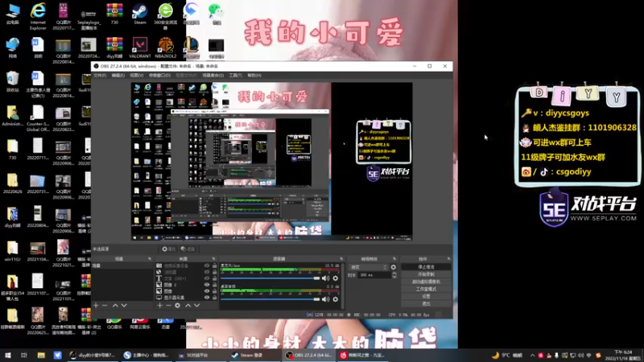The height and width of the screenshot is (362, 644).
Task: Pop out the Audio Mixer dock
Action: pos(341,259)
